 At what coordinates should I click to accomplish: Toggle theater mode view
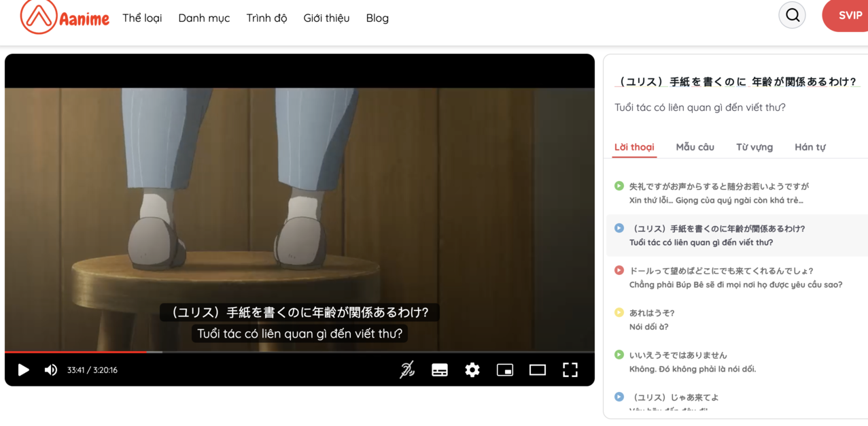coord(538,370)
